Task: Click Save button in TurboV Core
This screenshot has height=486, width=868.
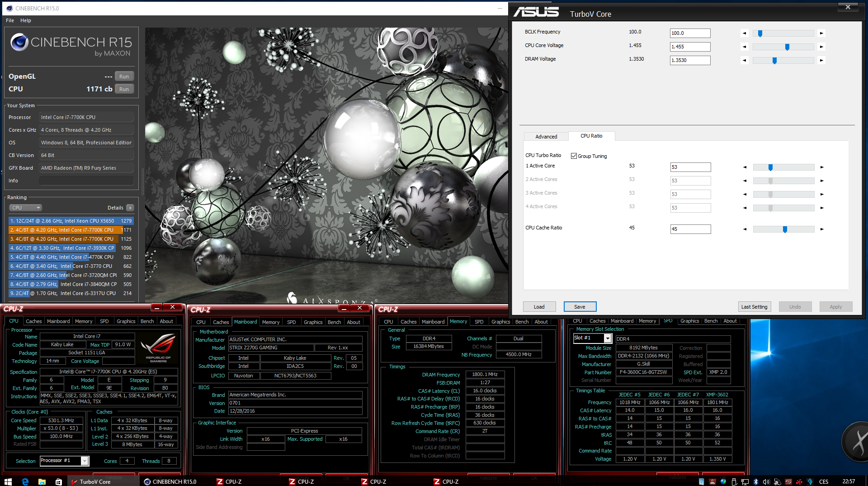Action: (580, 307)
